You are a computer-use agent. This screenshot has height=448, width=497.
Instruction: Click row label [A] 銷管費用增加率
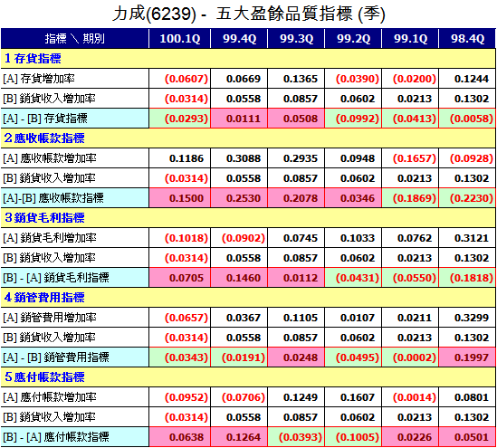click(x=50, y=318)
